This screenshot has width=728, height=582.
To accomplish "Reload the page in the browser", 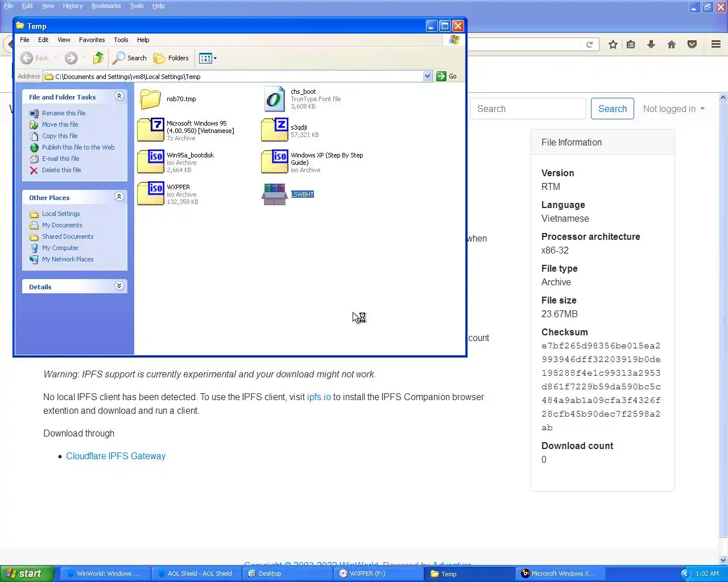I will [x=590, y=44].
